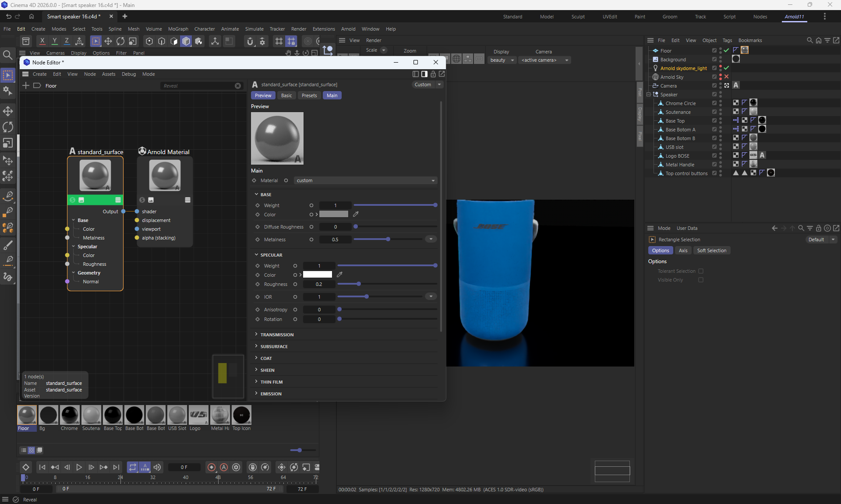
Task: Enable the Tolerant Selection checkbox
Action: coord(701,271)
